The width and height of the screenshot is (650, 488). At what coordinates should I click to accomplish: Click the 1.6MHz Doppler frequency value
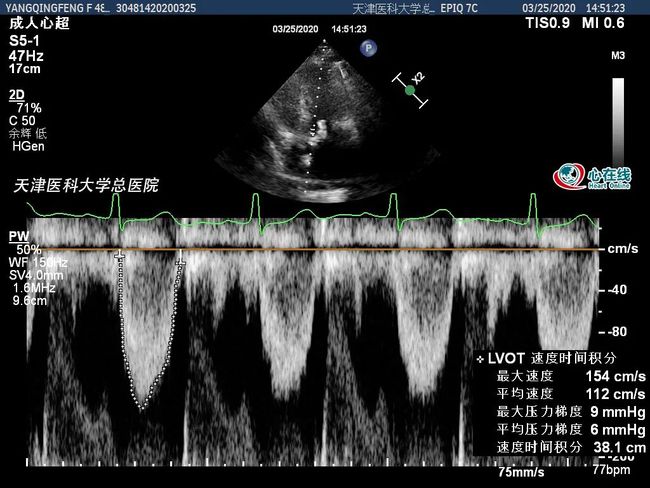click(x=34, y=287)
